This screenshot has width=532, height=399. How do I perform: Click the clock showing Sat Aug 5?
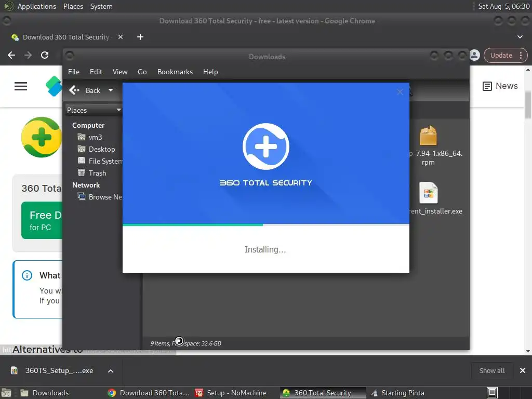pyautogui.click(x=503, y=6)
